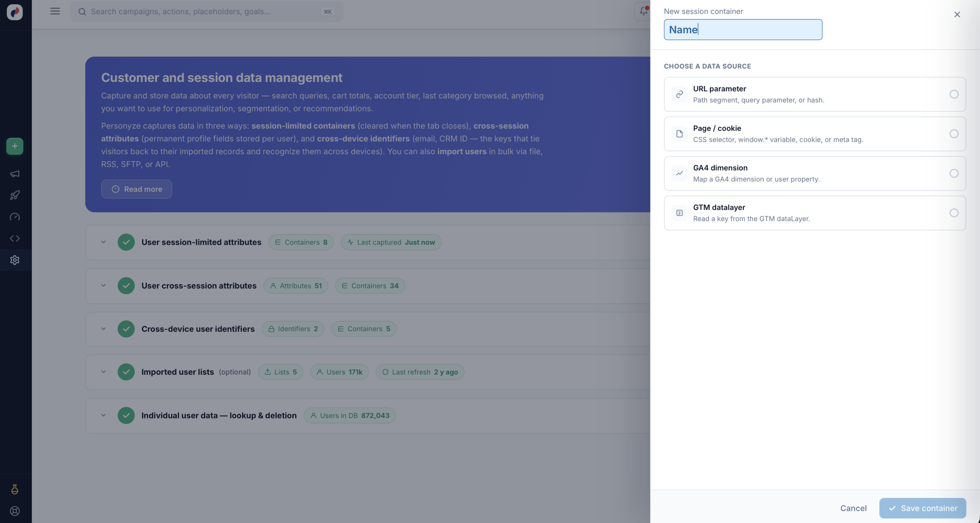Select the GTM datalayer radio button
Screen dimensions: 980x523
click(x=954, y=213)
